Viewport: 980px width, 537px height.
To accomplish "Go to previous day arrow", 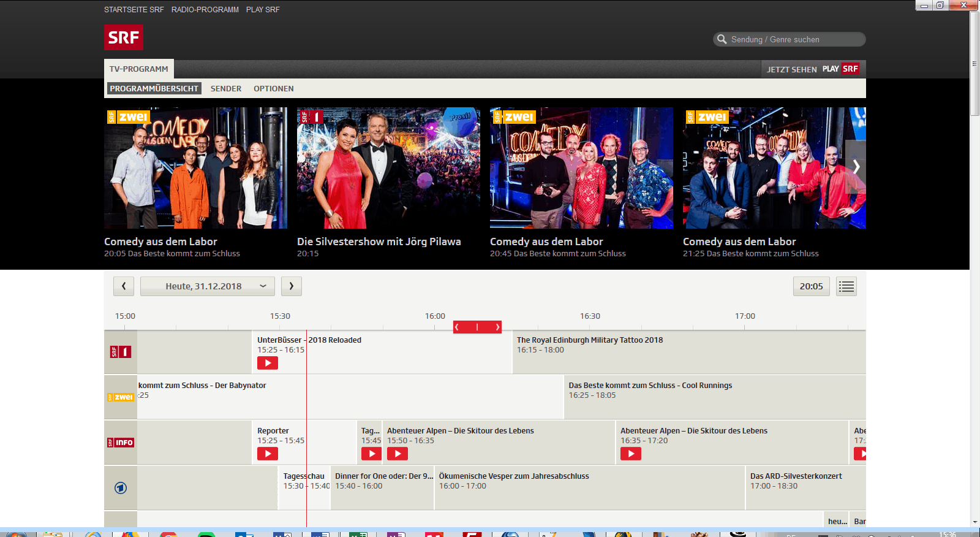I will tap(124, 286).
